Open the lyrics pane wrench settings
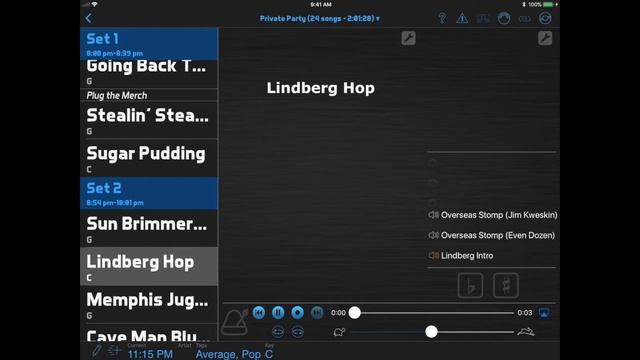Viewport: 640px width, 360px height. [409, 38]
